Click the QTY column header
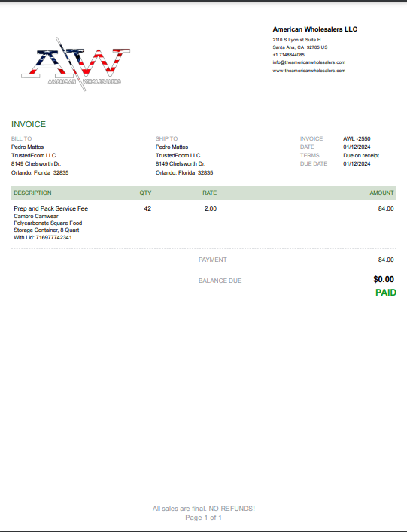 coord(145,193)
